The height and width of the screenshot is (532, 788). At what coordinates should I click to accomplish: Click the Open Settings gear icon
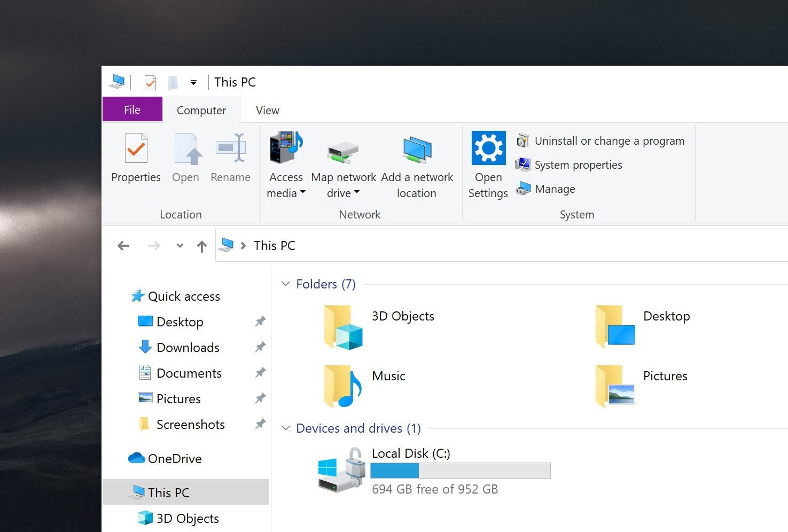(x=488, y=148)
